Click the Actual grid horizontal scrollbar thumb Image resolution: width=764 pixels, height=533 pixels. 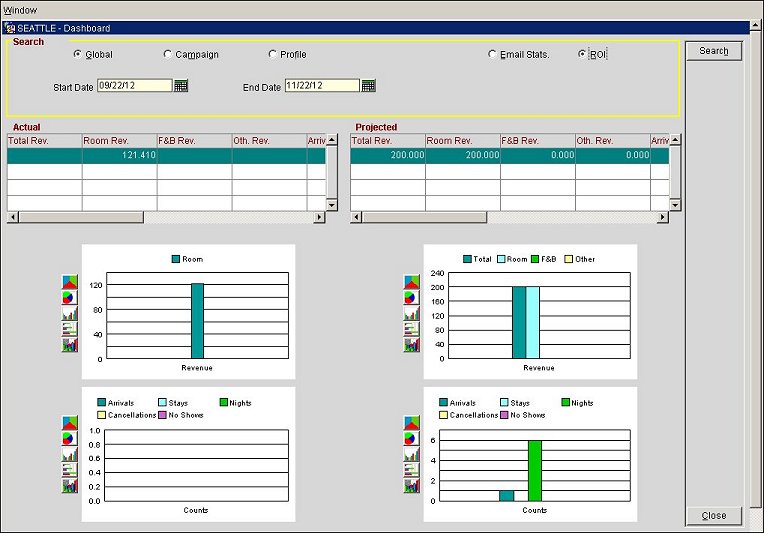pos(81,217)
